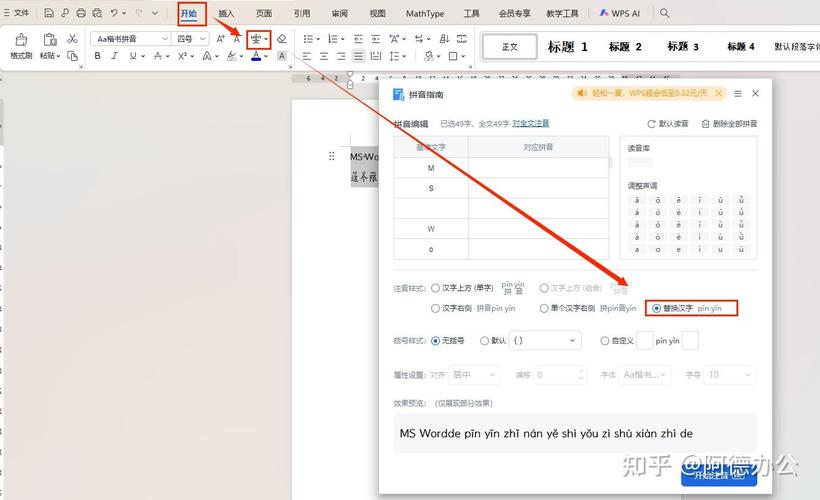Switch to the MathType tab
Viewport: 820px width, 500px height.
click(425, 14)
